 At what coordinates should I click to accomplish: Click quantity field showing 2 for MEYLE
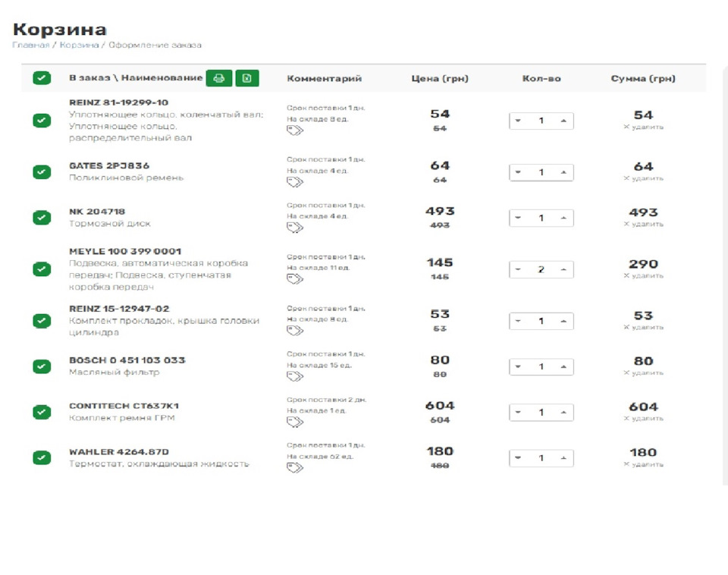click(x=541, y=269)
